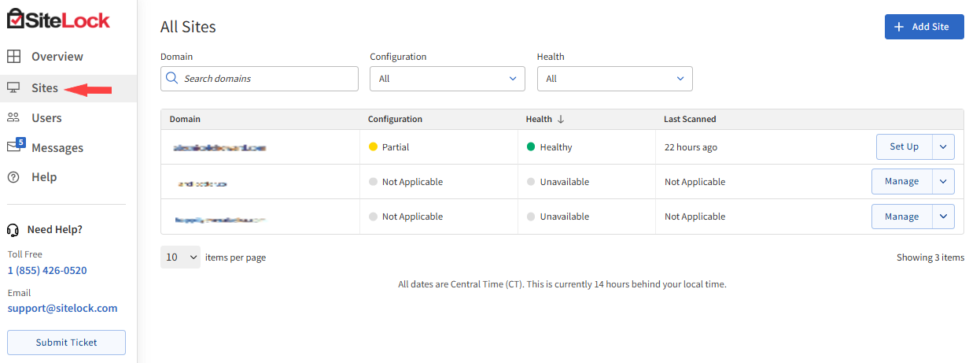
Task: Sort by Health column header
Action: pos(540,120)
